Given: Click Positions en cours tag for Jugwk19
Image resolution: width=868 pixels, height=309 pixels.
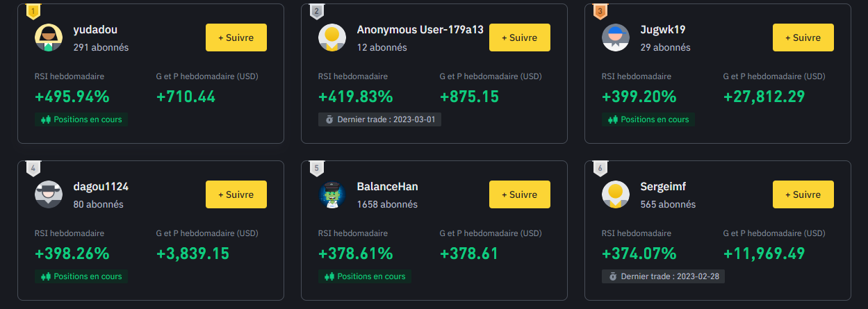Looking at the screenshot, I should pos(648,119).
